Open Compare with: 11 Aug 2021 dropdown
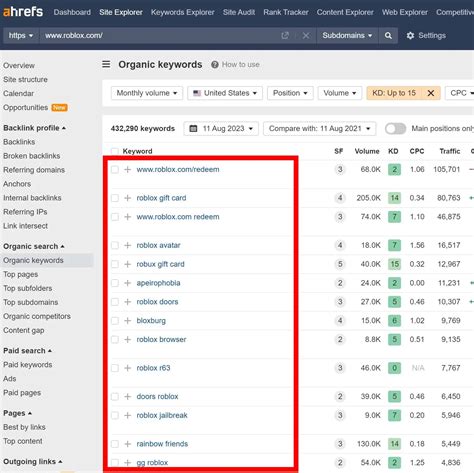Viewport: 474px width, 473px height. 320,128
